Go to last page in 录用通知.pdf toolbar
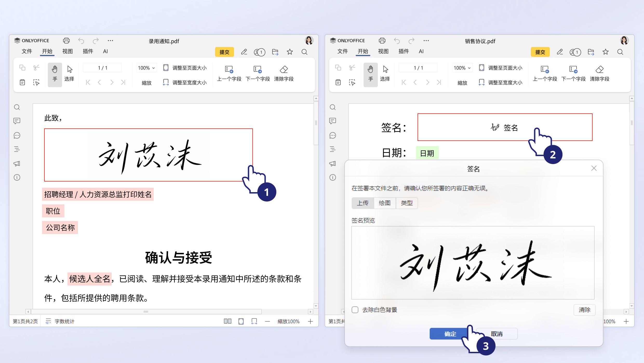This screenshot has width=644, height=363. click(123, 82)
